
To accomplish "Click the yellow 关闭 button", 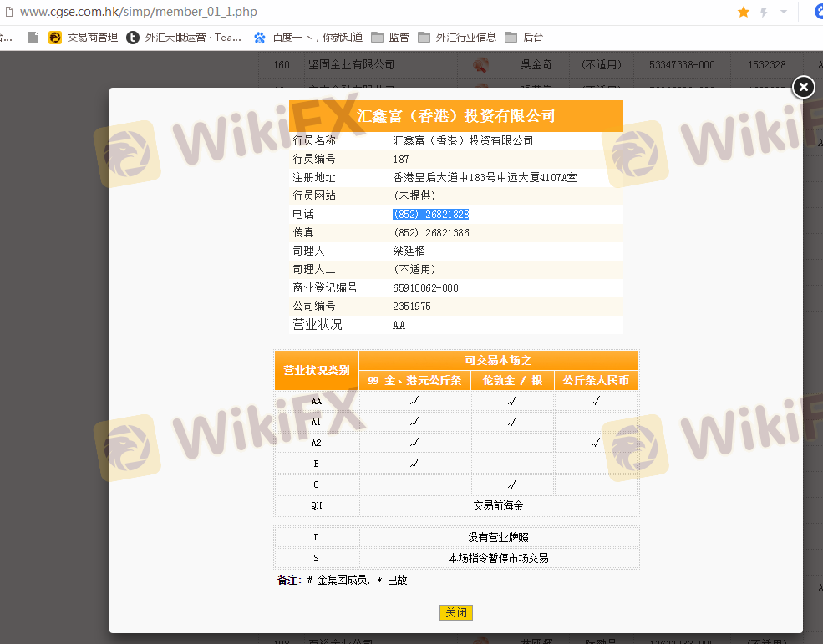I will tap(455, 612).
